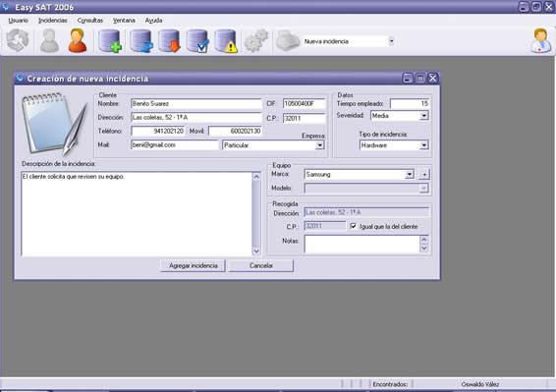
Task: Click the Dirección field in Cliente
Action: pyautogui.click(x=196, y=118)
